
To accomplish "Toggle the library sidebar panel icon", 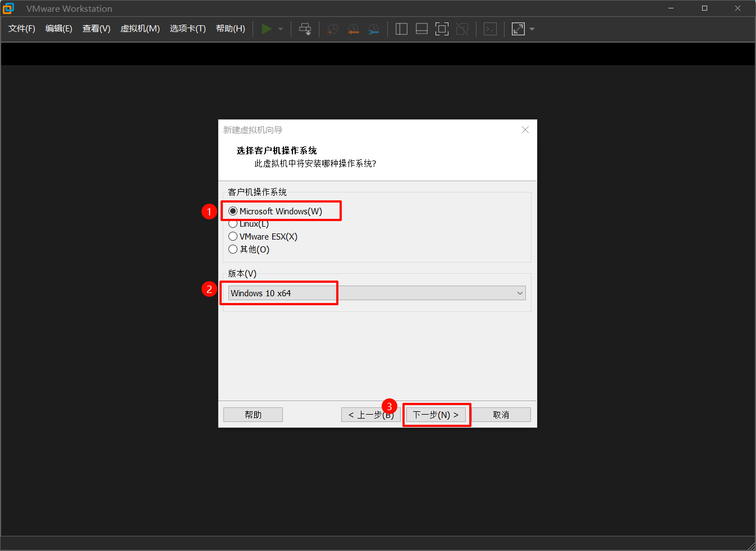I will pyautogui.click(x=401, y=29).
